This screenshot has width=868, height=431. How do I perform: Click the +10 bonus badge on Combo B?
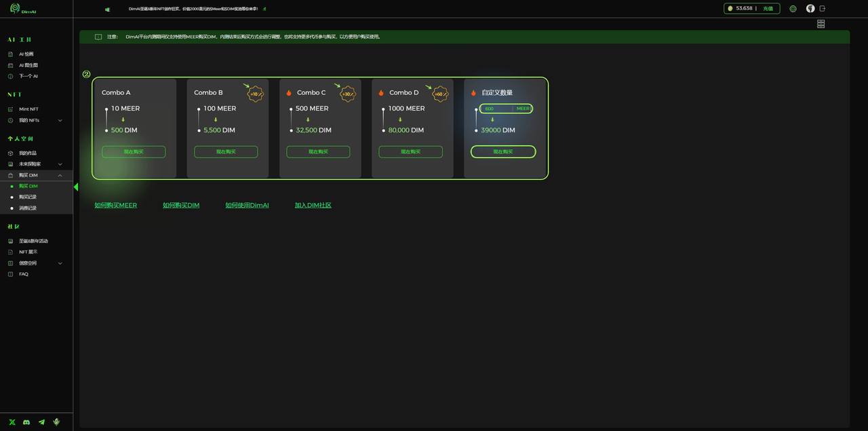[255, 94]
